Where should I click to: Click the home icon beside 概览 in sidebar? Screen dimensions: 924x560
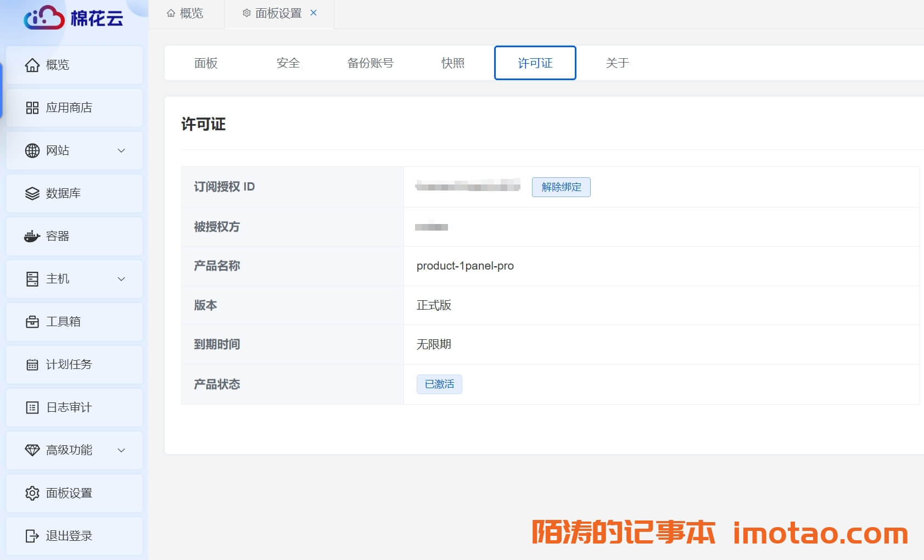(x=32, y=65)
